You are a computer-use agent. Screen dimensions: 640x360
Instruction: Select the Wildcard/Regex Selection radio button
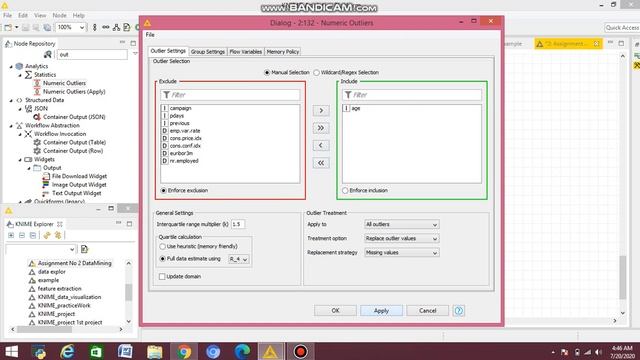click(x=316, y=72)
